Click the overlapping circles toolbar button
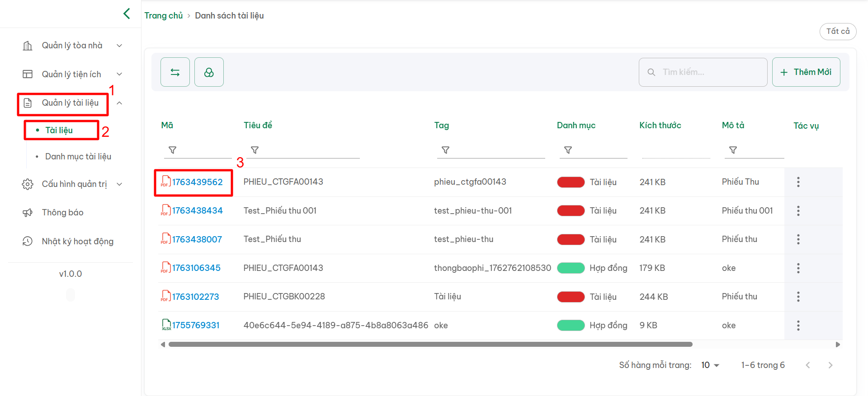Viewport: 868px width, 396px height. pos(209,72)
